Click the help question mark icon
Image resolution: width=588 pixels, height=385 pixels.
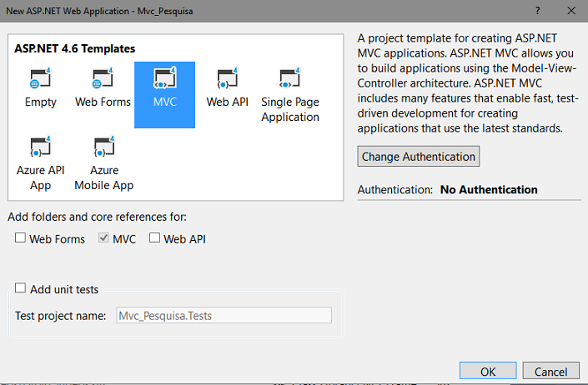pos(537,11)
